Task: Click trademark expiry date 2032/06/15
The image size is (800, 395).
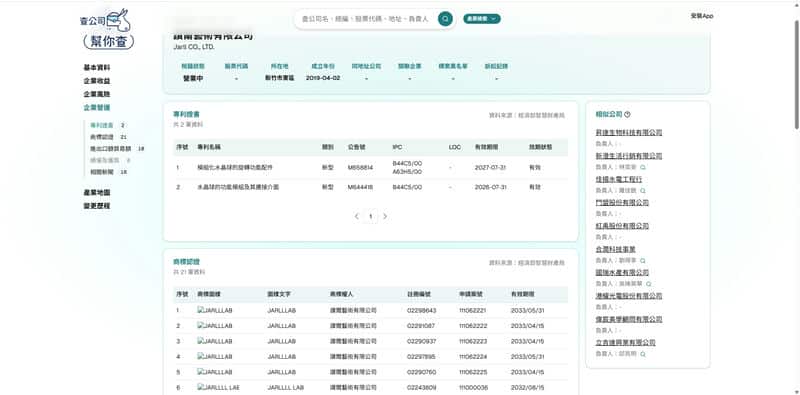Action: (x=528, y=388)
